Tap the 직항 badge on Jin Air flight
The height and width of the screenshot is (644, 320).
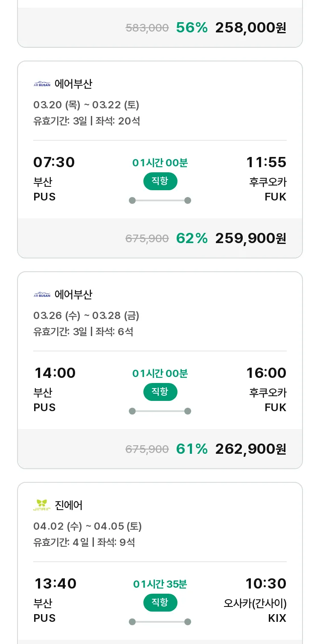pyautogui.click(x=160, y=603)
